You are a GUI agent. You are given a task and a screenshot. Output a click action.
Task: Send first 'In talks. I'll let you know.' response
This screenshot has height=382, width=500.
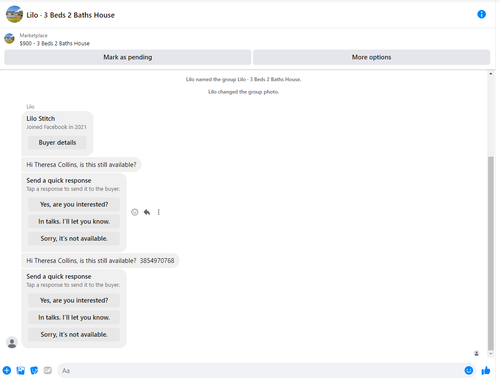pyautogui.click(x=74, y=221)
